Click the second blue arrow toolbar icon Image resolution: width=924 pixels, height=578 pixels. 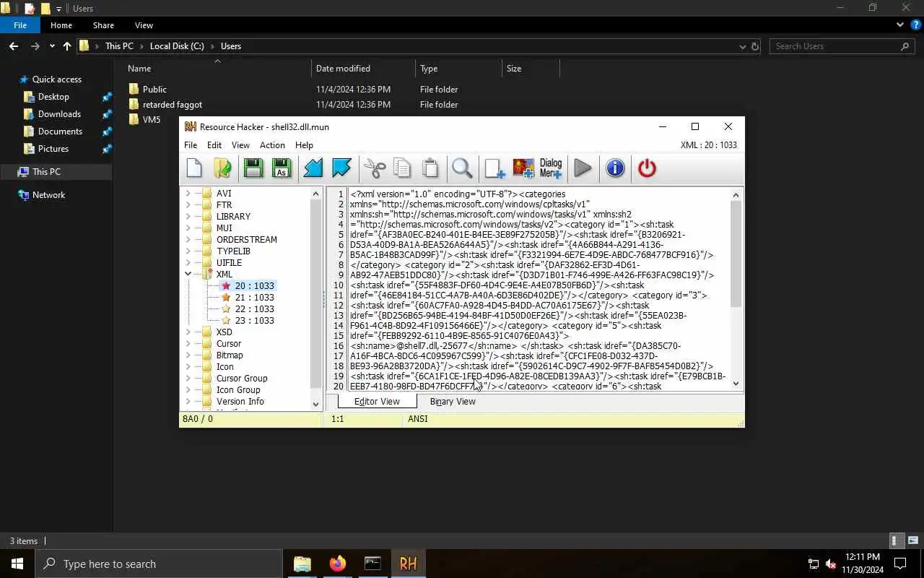point(341,168)
